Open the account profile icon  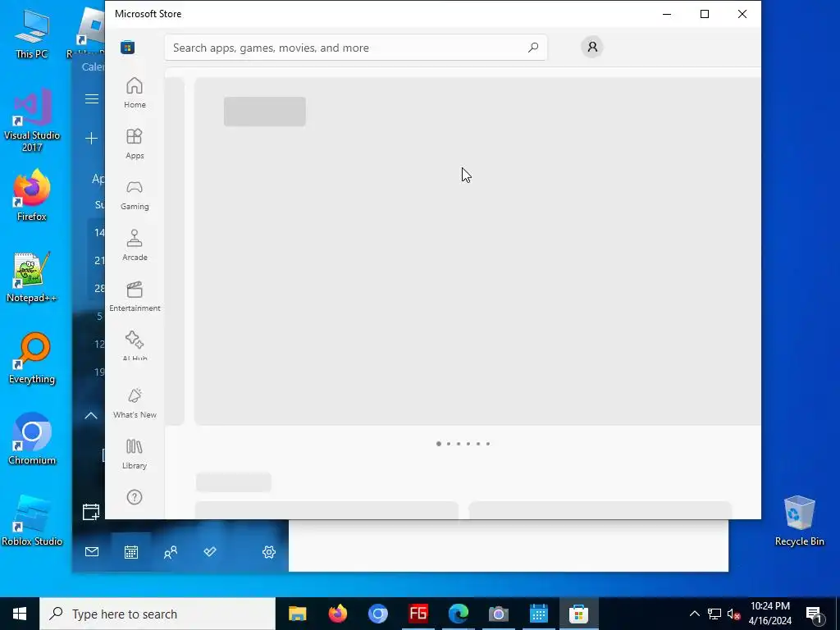pos(592,47)
